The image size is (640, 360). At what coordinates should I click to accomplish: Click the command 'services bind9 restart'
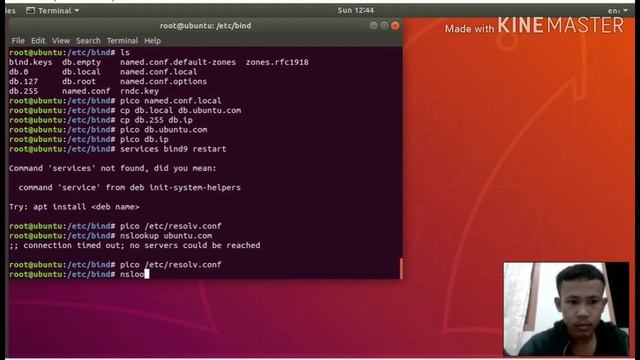pos(173,149)
